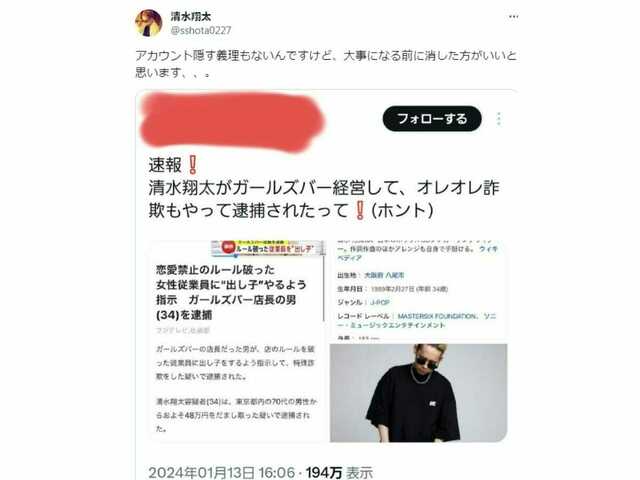Screen dimensions: 640x480
Task: Open the @sshota0227 handle link
Action: pos(201,31)
